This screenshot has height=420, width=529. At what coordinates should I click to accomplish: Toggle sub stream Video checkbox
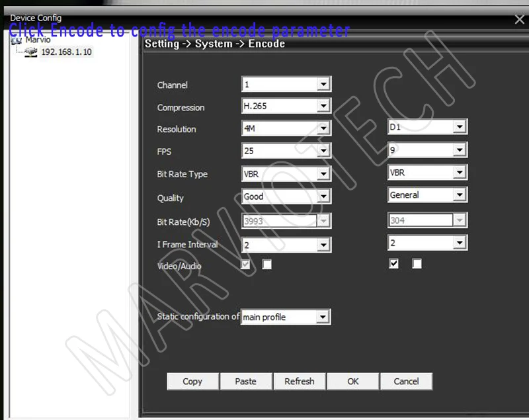(393, 263)
